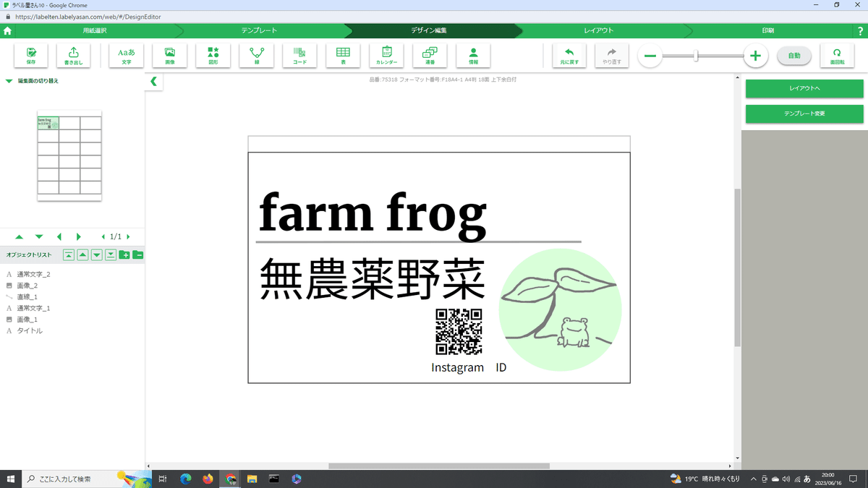The height and width of the screenshot is (488, 868).
Task: Move object to top of list
Action: [x=69, y=254]
